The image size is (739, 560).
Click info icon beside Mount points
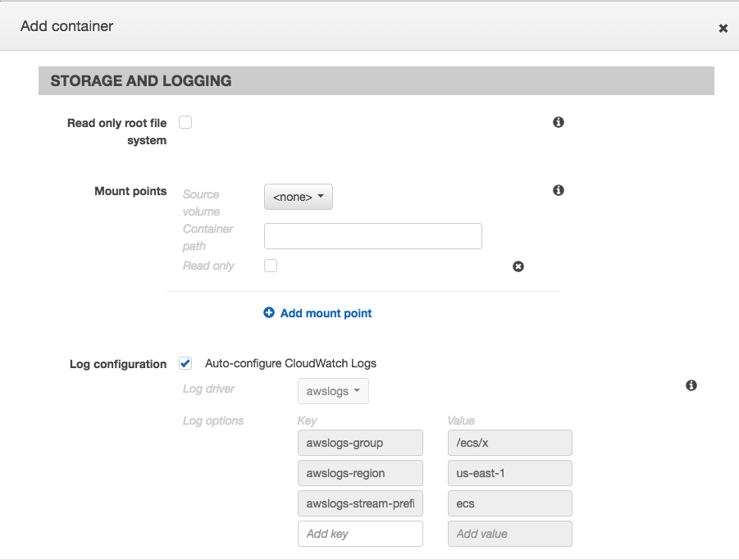coord(559,190)
